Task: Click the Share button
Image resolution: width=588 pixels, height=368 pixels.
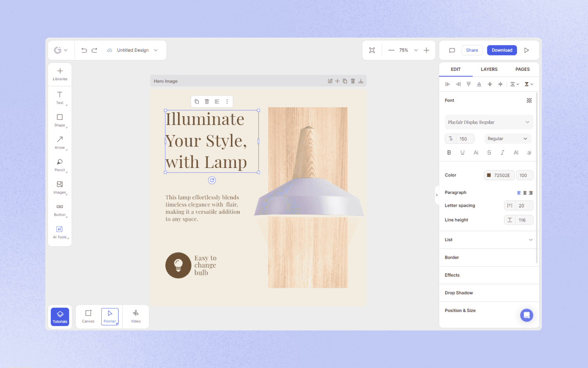Action: (x=472, y=50)
